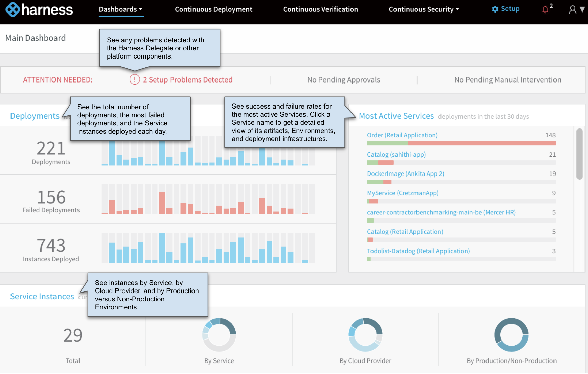Open 2 Setup Problems Detected
This screenshot has height=374, width=588.
tap(187, 80)
